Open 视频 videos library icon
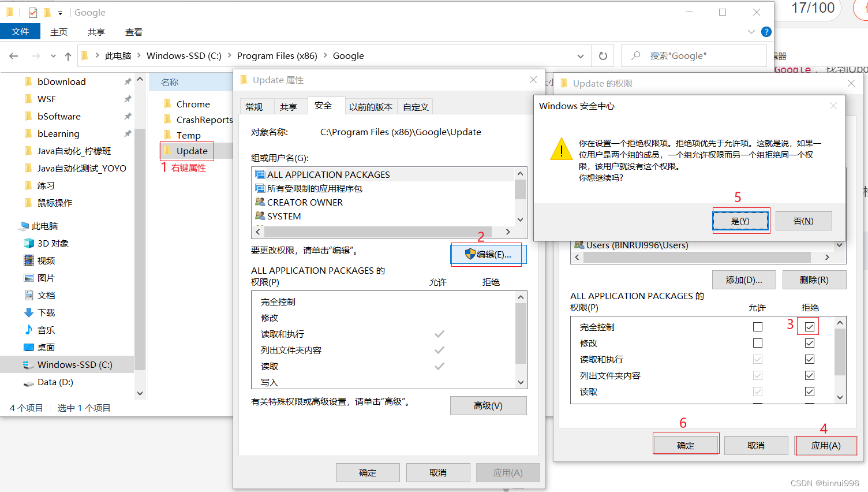The height and width of the screenshot is (492, 868). coord(28,260)
